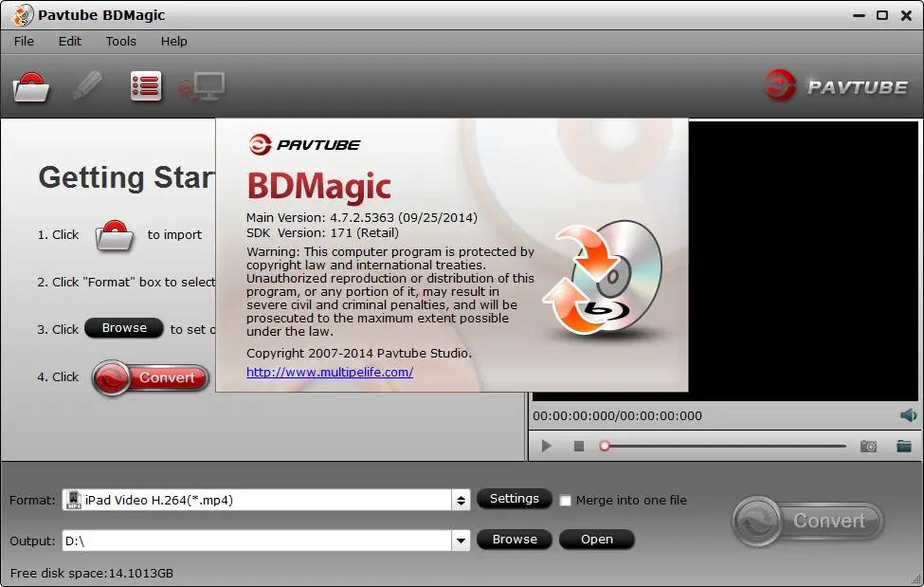This screenshot has height=587, width=924.
Task: Click the Pavtube BDMagic title bar app icon
Action: [x=22, y=15]
